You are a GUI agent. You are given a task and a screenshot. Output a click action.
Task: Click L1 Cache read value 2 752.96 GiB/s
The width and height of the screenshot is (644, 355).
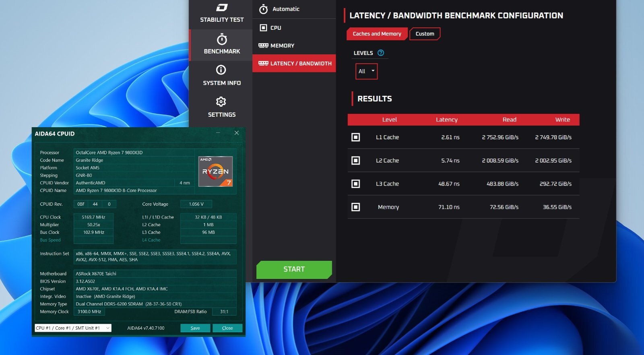500,137
